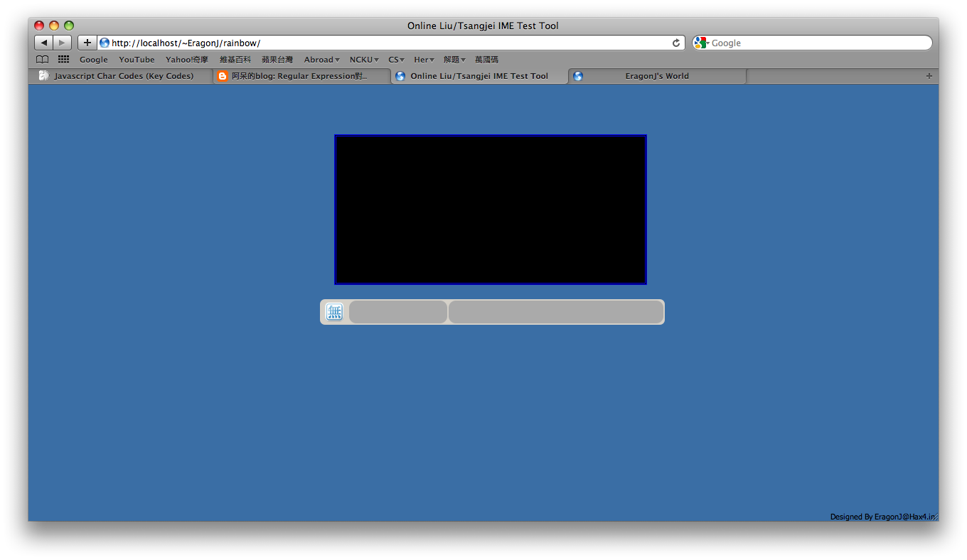Switch to the 阿呆的blog tab

click(299, 76)
